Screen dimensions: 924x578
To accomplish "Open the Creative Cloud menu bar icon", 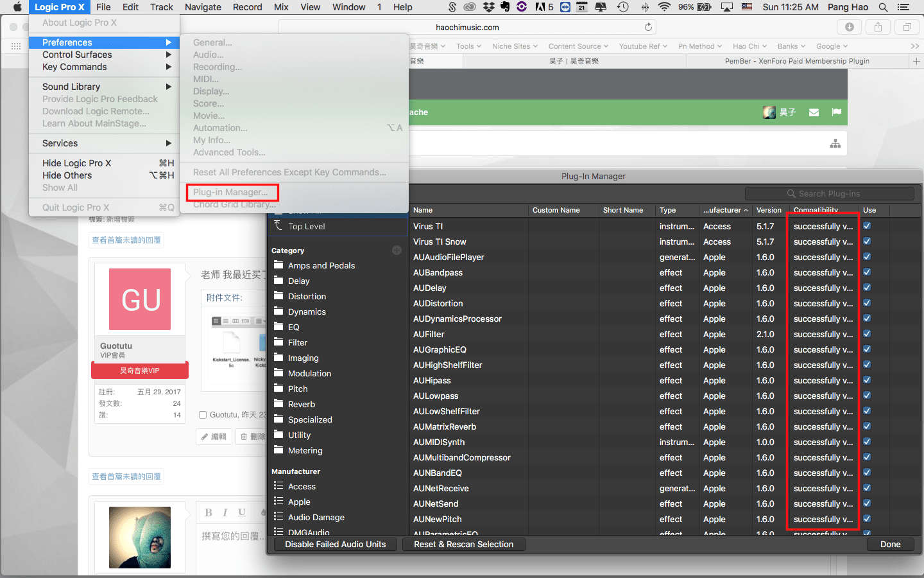I will 470,7.
